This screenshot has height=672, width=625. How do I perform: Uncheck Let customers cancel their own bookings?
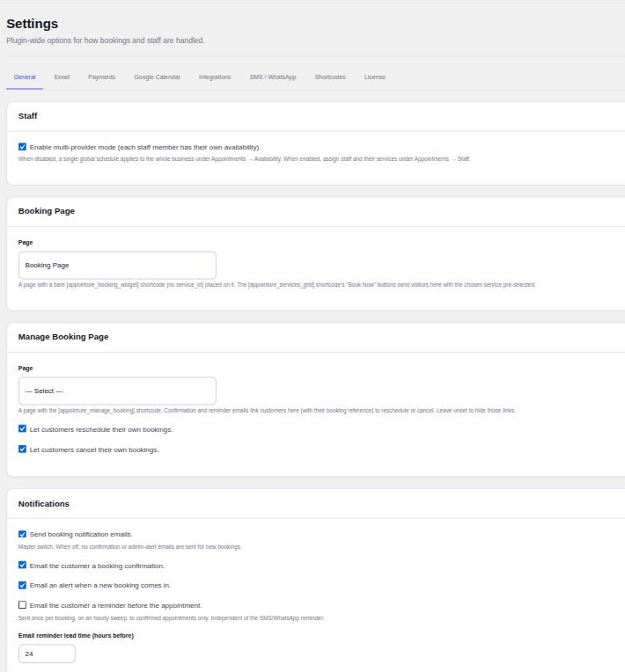[x=22, y=449]
